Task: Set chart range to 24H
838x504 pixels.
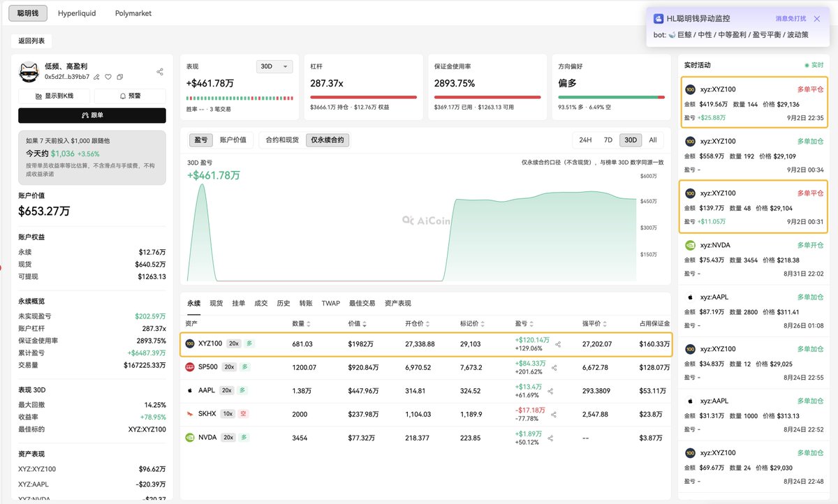Action: coord(585,140)
